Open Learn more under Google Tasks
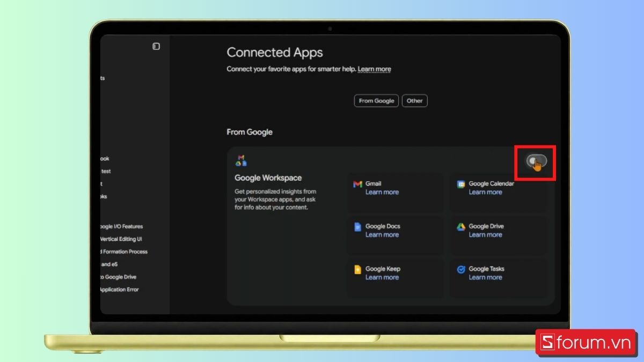This screenshot has height=362, width=644. [x=485, y=277]
